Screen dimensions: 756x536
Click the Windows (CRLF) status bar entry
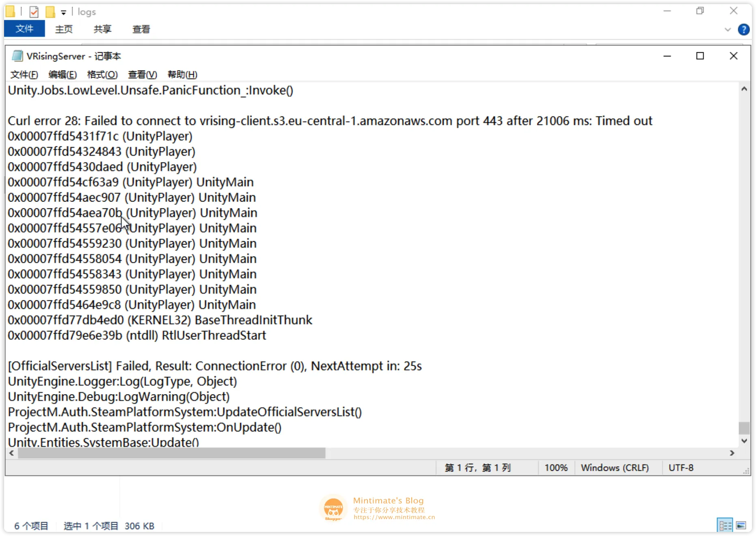(x=615, y=468)
